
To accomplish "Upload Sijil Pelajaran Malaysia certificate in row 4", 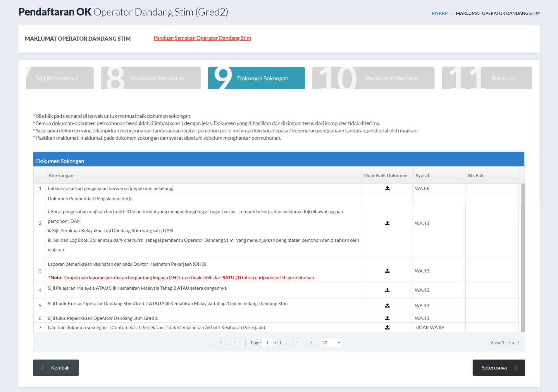I will [x=387, y=290].
